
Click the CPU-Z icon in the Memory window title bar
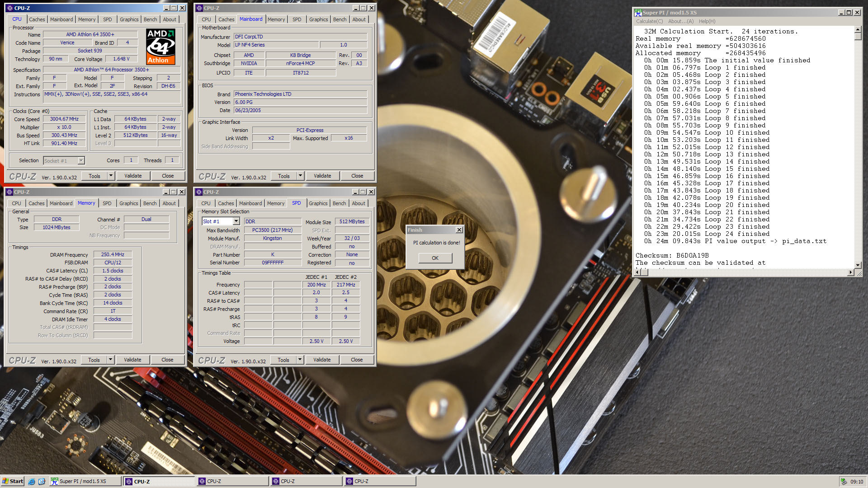[x=9, y=192]
